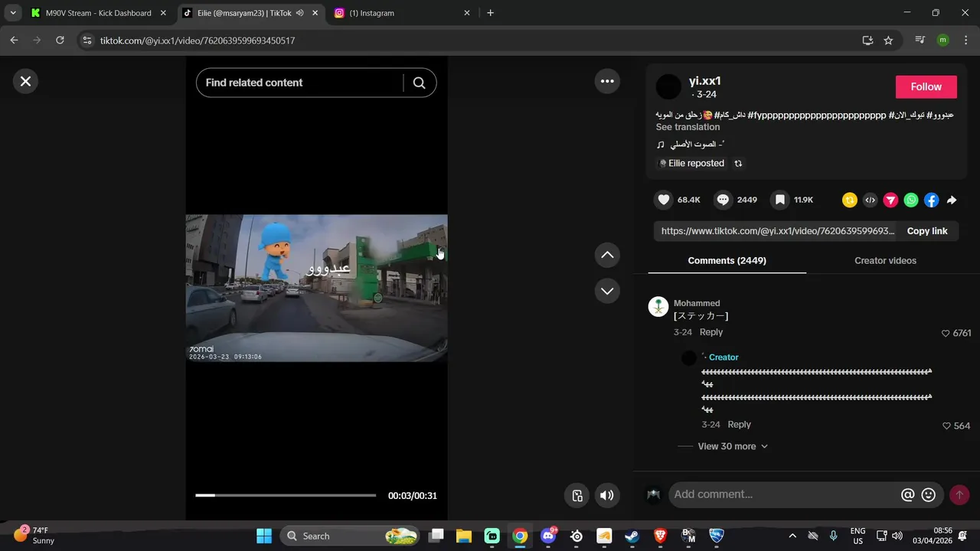Open the original sound music link

tap(691, 145)
